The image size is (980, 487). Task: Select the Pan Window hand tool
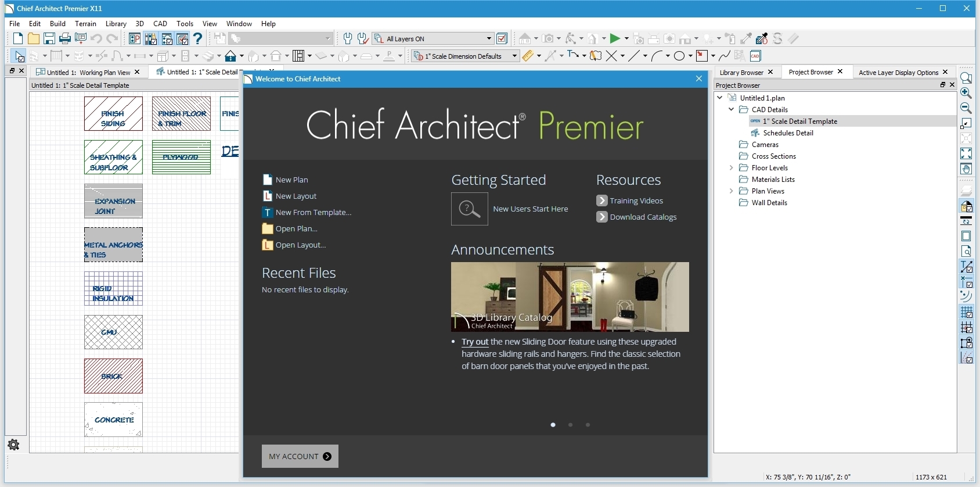(x=966, y=169)
